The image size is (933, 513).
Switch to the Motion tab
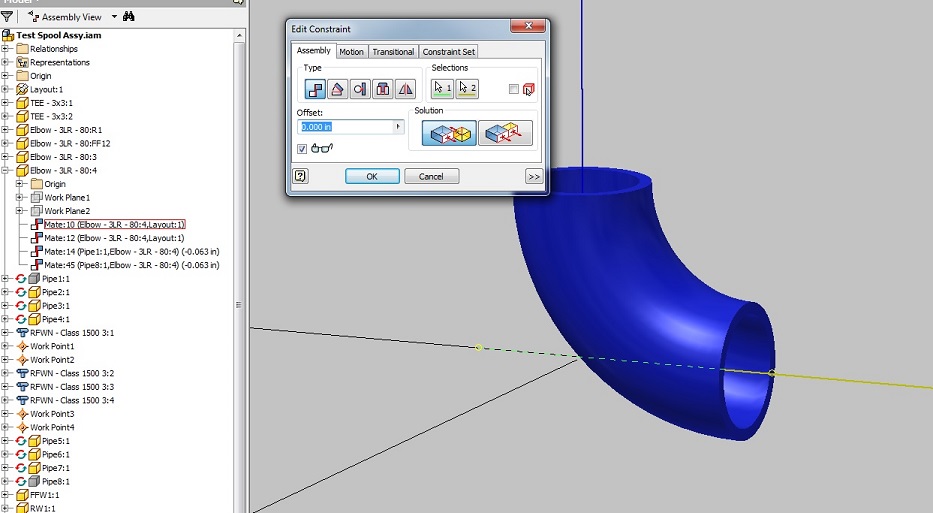pyautogui.click(x=351, y=52)
